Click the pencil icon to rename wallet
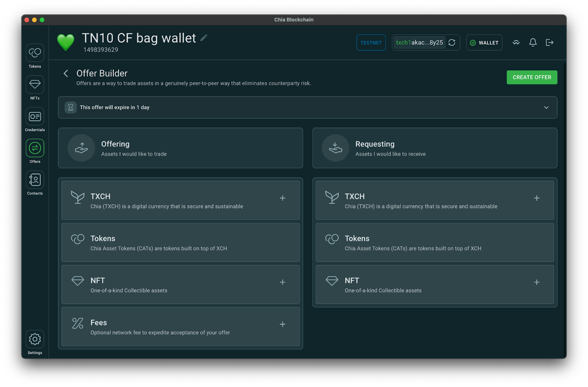Screen dimensions: 588x387 pos(204,38)
